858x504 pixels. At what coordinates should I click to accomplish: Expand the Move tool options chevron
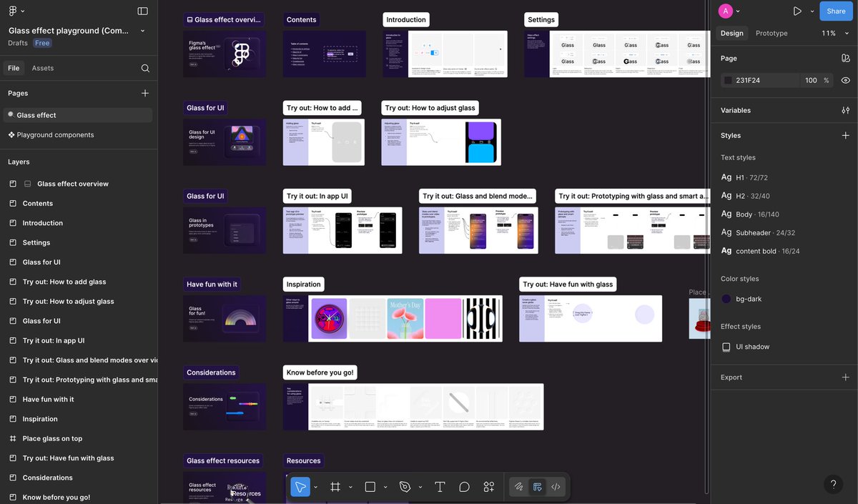tap(316, 487)
